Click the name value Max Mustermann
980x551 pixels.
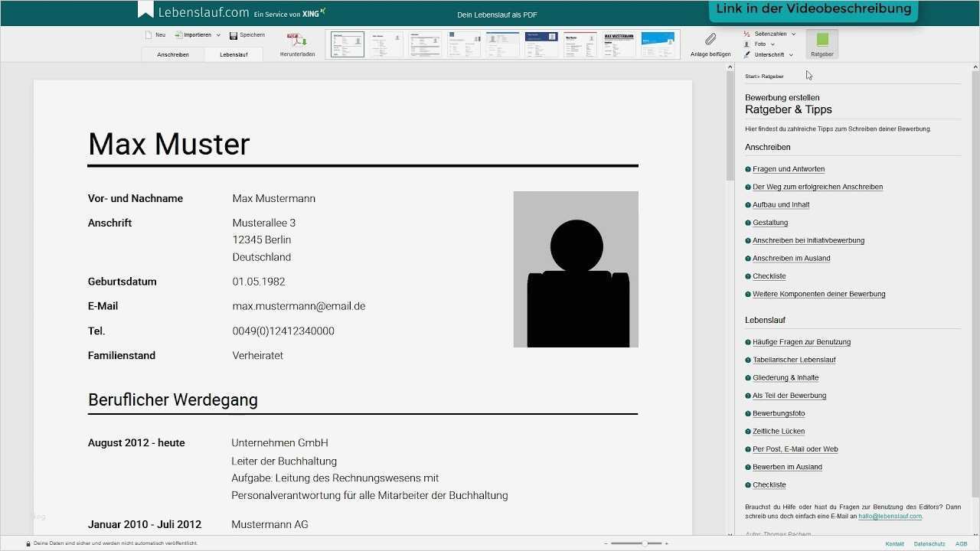[x=274, y=198]
